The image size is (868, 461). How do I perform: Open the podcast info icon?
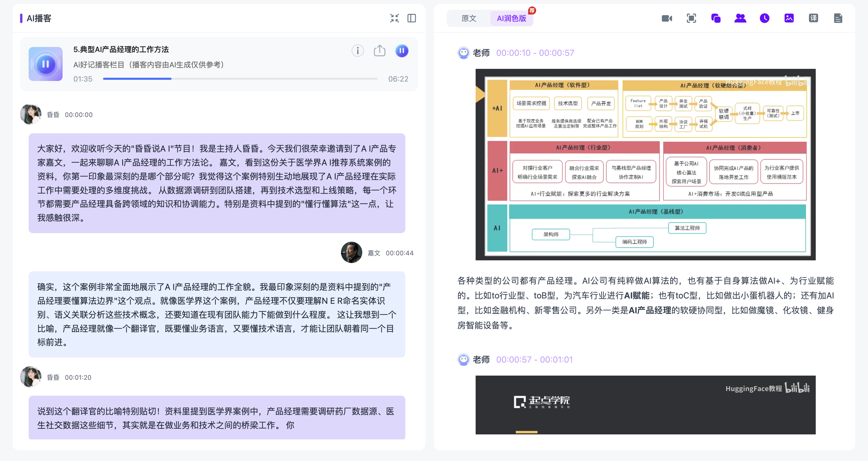[x=358, y=51]
